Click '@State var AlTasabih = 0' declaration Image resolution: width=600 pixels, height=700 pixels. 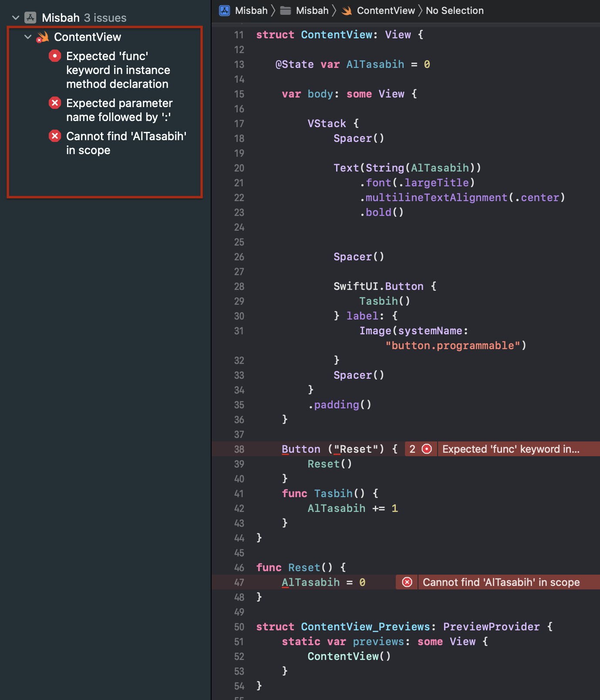pos(353,64)
